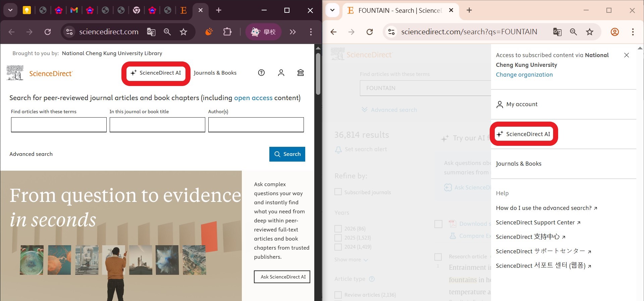The width and height of the screenshot is (644, 301).
Task: Click the institution building icon
Action: pyautogui.click(x=301, y=73)
